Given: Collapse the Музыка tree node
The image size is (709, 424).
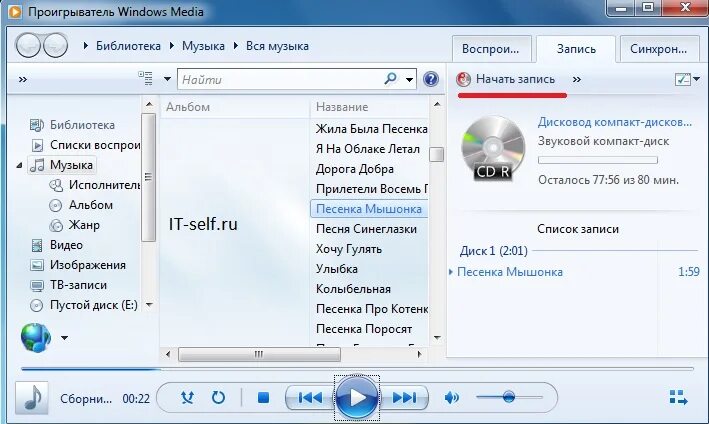Looking at the screenshot, I should 19,165.
